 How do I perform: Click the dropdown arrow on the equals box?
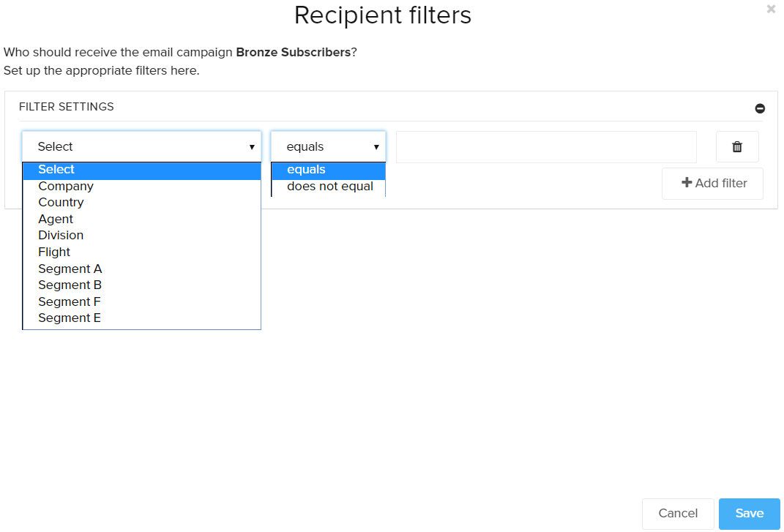378,146
